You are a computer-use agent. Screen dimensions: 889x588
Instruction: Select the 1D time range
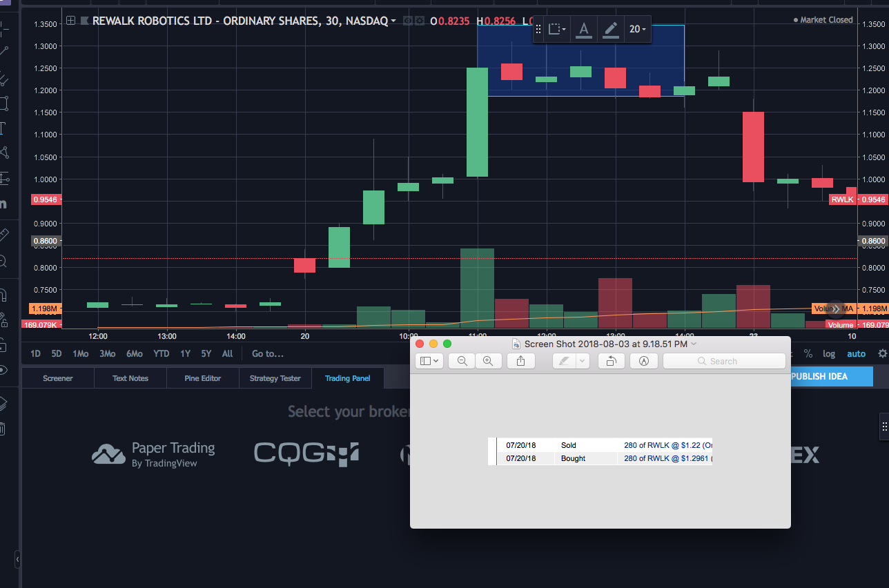tap(35, 353)
